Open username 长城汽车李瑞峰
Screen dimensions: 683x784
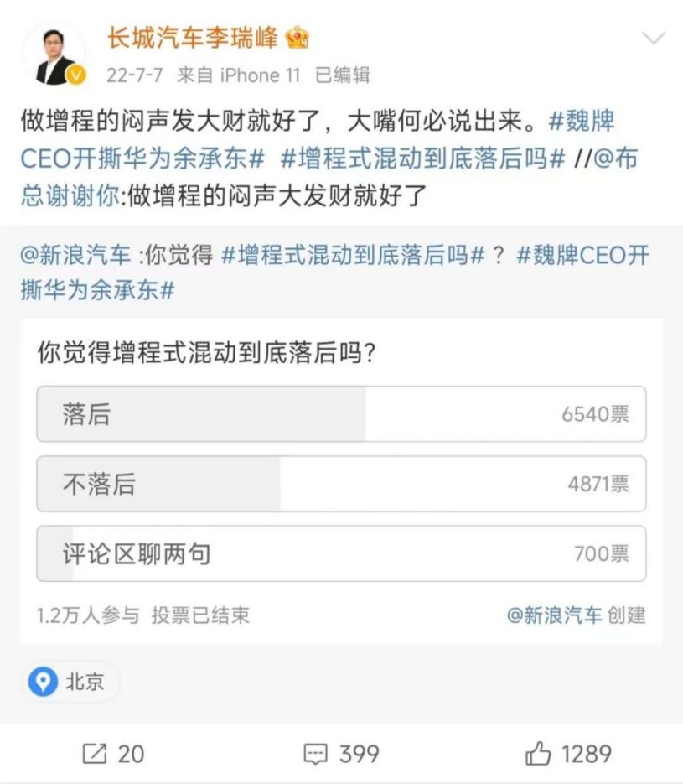(193, 38)
